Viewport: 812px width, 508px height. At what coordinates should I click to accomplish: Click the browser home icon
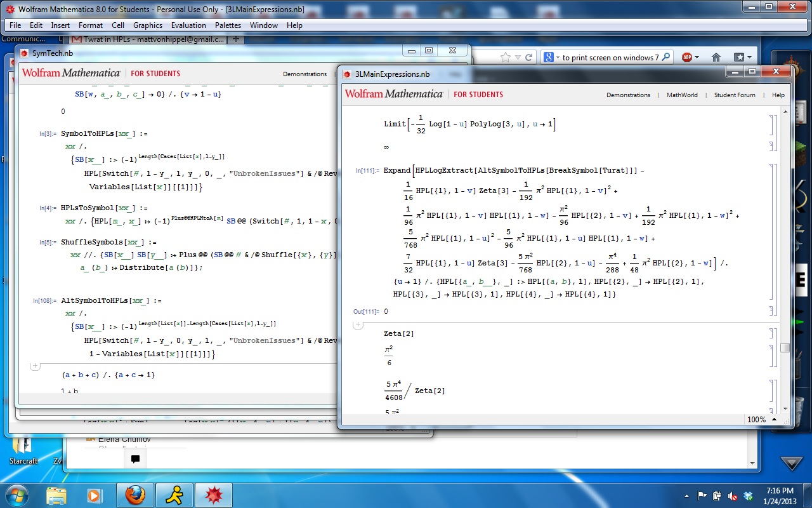coord(716,57)
